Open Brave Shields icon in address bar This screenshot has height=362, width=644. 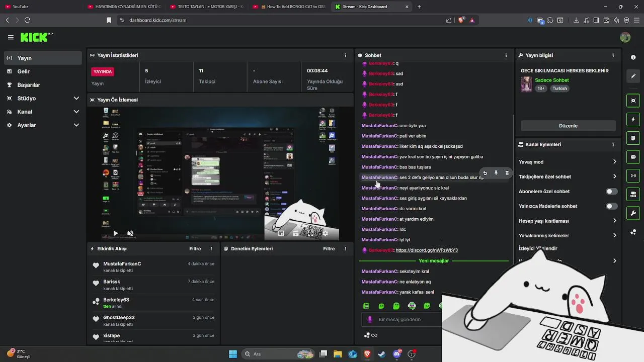coord(461,20)
